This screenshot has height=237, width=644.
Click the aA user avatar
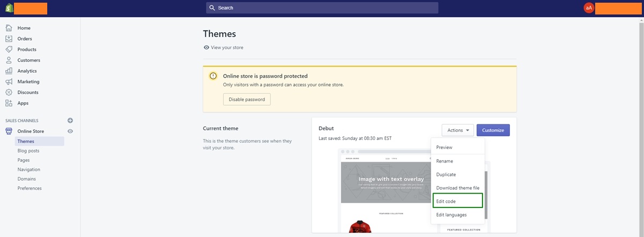589,8
